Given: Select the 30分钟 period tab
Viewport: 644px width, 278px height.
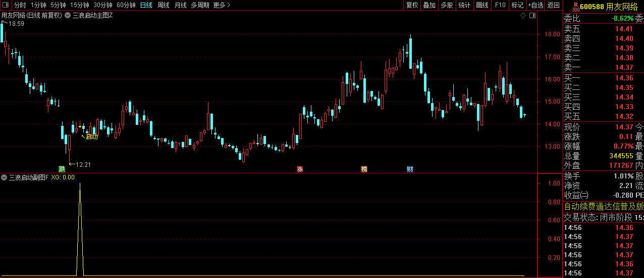Looking at the screenshot, I should pos(103,5).
